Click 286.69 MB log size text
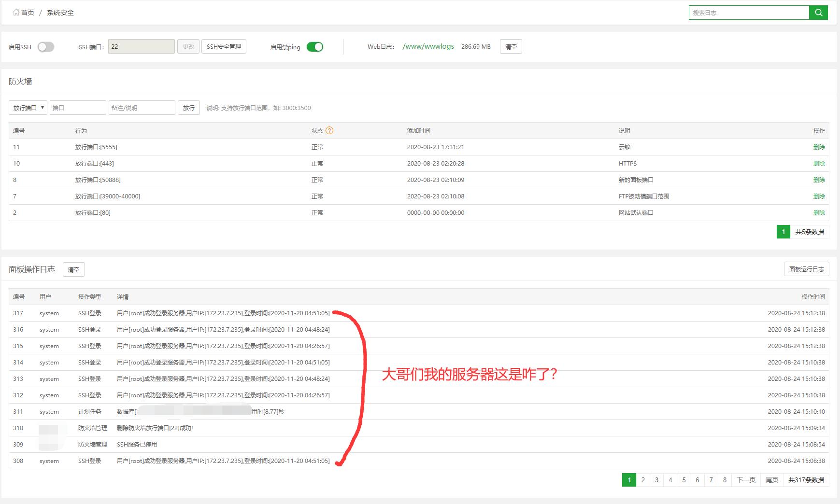This screenshot has height=504, width=840. (x=476, y=46)
